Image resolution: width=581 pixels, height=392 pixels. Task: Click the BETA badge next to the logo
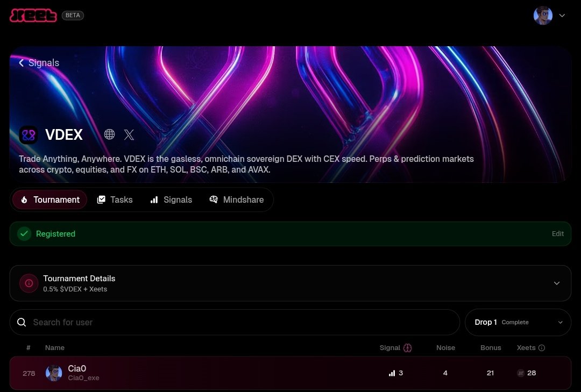point(73,15)
